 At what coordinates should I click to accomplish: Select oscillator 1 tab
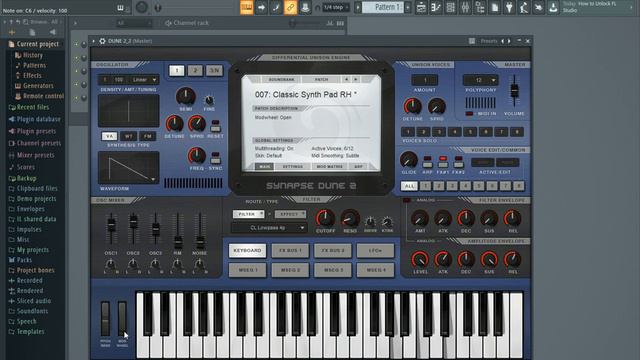coord(177,71)
